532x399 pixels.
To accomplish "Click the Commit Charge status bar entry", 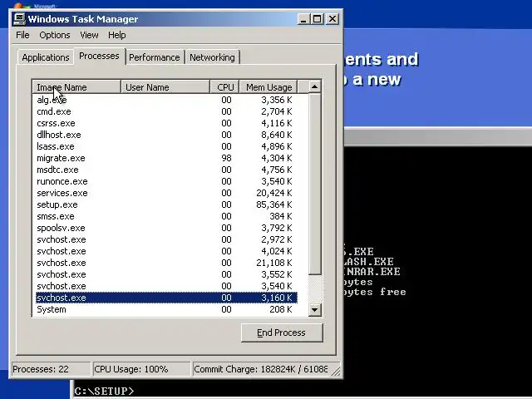I will tap(260, 369).
